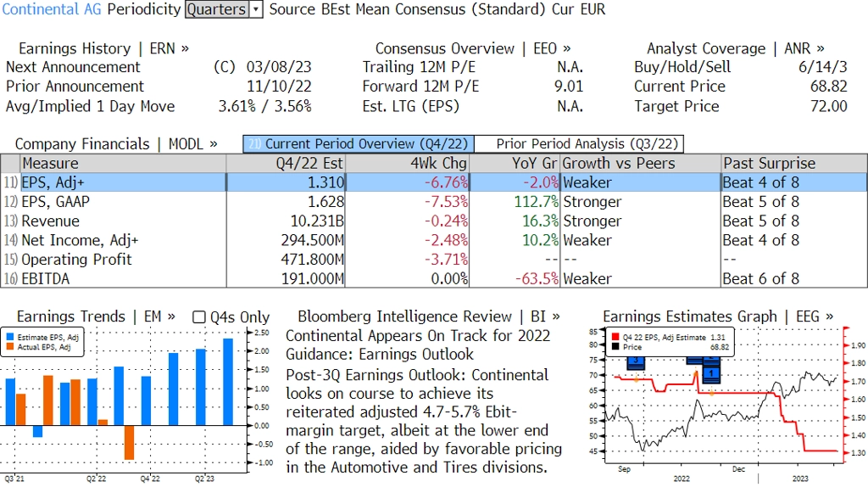
Task: Click the Past Surprise column header
Action: click(794, 164)
